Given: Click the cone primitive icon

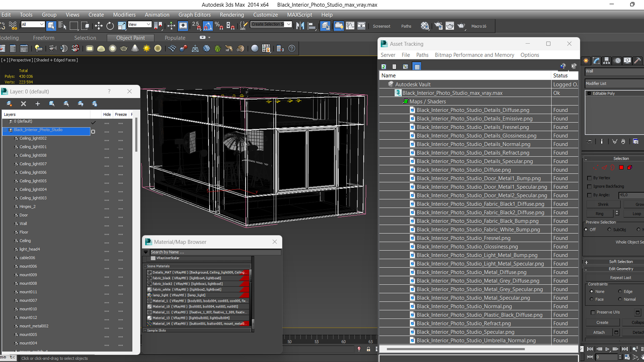Looking at the screenshot, I should (135, 48).
